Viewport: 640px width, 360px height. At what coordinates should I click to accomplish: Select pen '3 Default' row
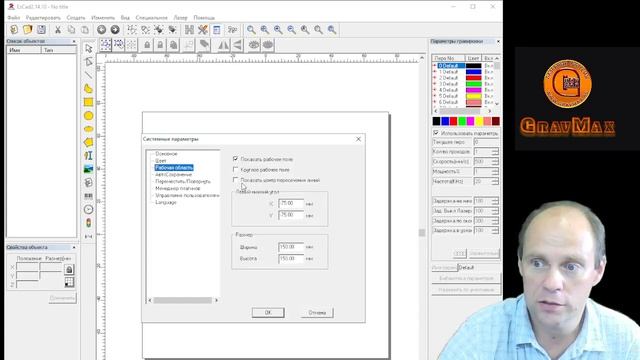click(x=463, y=84)
